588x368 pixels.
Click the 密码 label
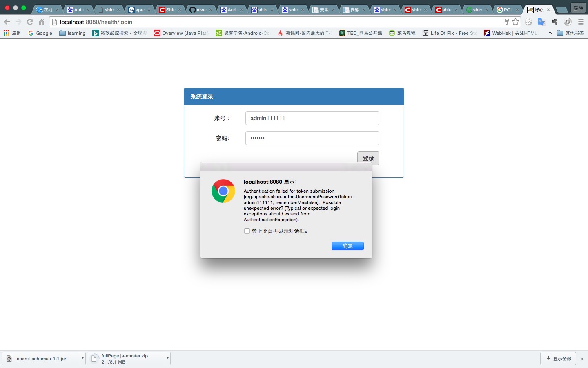pos(223,138)
